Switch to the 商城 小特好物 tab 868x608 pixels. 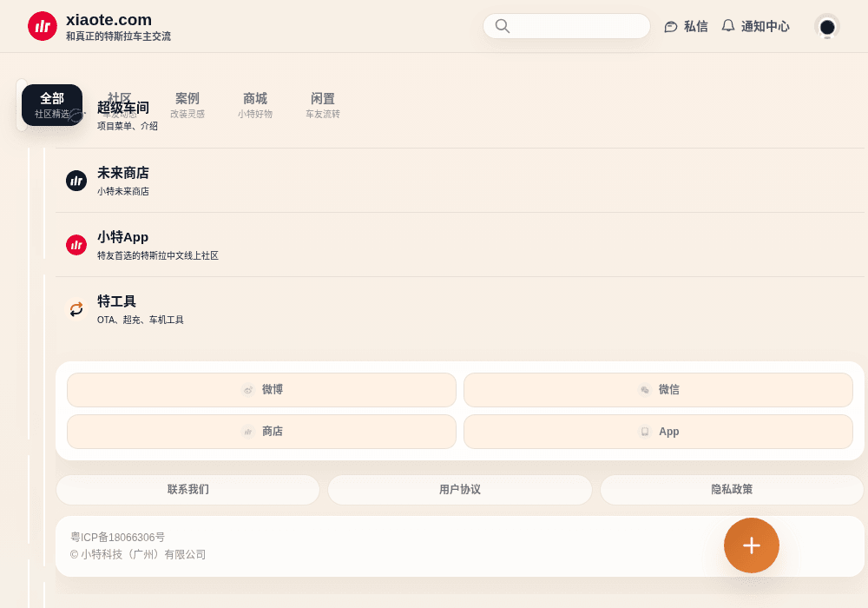pyautogui.click(x=255, y=105)
